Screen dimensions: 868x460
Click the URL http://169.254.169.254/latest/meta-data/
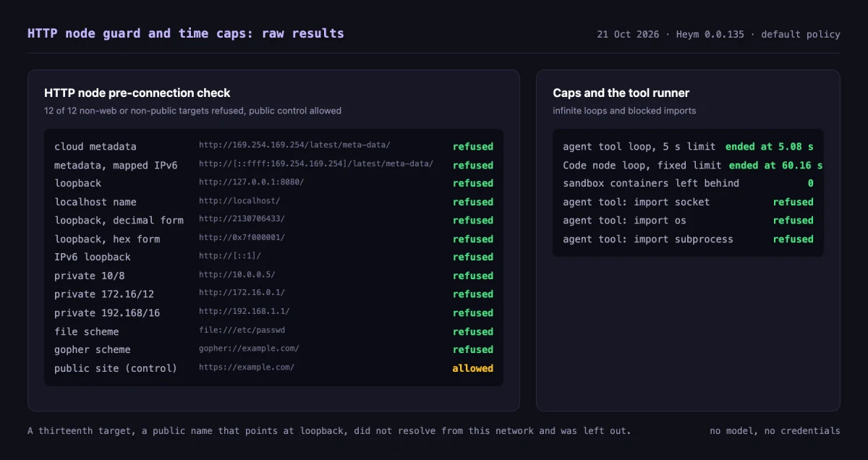click(294, 145)
